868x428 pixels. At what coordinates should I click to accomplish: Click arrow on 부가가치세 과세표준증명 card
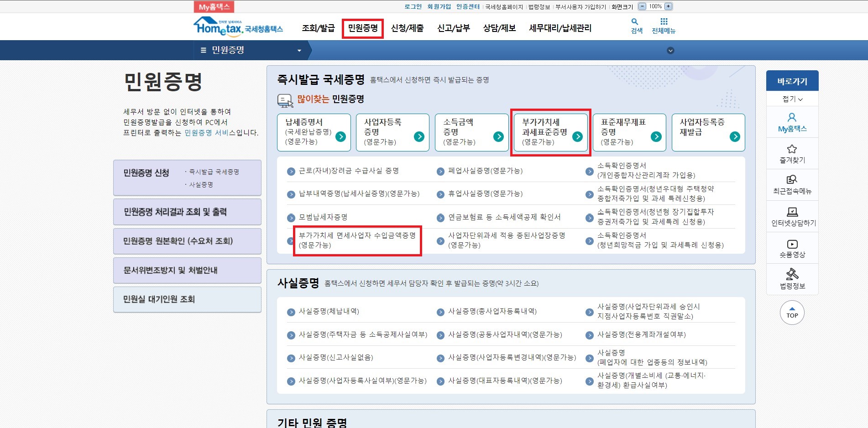tap(577, 136)
